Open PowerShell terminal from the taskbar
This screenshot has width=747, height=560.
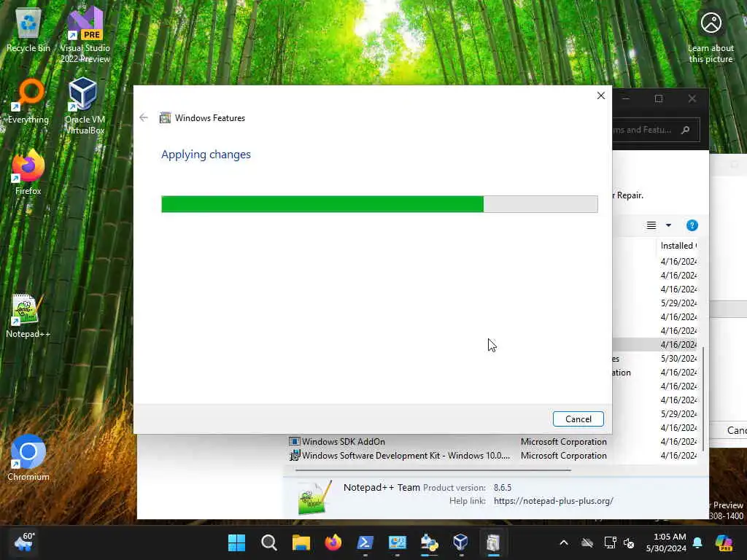point(365,542)
